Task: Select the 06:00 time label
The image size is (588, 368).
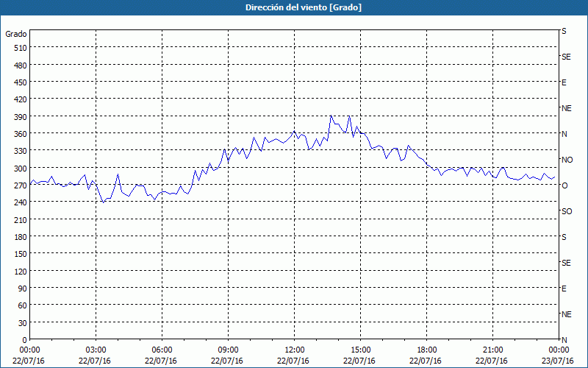Action: 162,350
